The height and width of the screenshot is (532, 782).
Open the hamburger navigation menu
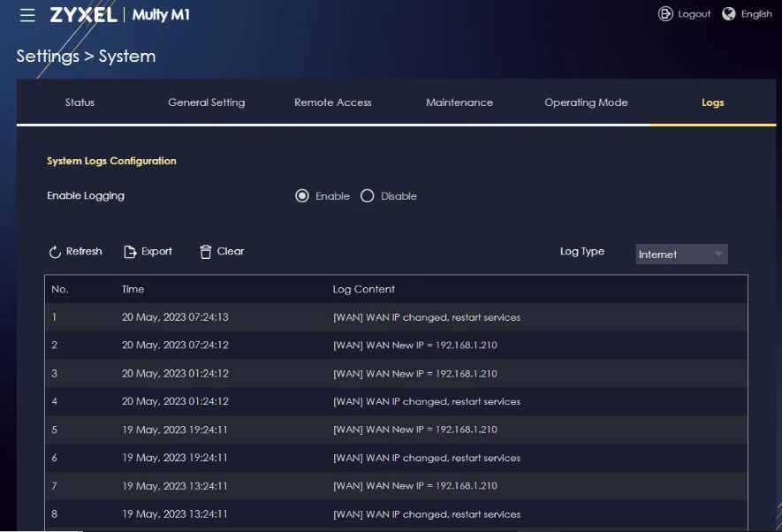pos(27,15)
